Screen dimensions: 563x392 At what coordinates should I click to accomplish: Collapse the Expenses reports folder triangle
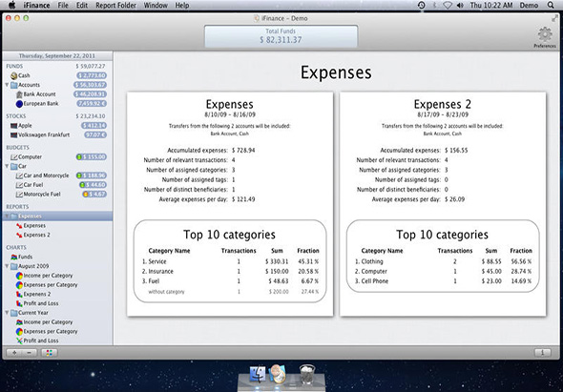(x=7, y=217)
